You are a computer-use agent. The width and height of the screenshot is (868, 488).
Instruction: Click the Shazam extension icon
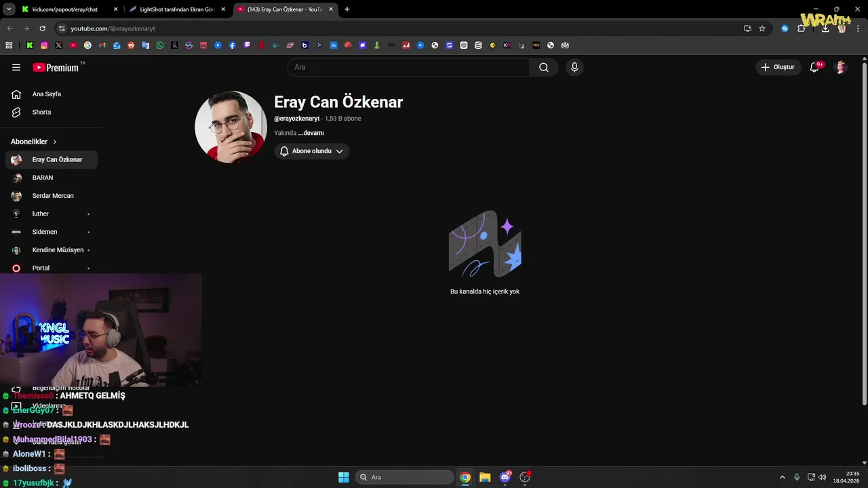[x=785, y=28]
